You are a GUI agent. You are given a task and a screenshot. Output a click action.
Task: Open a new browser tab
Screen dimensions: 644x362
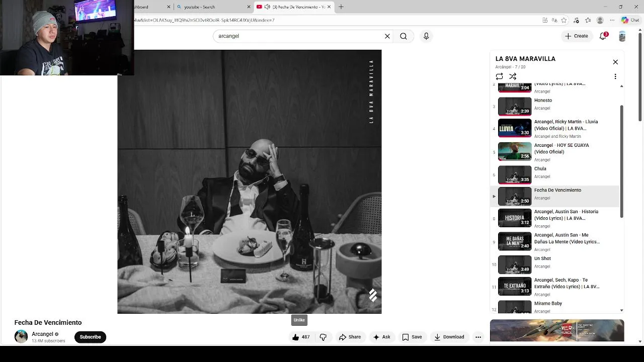[341, 7]
